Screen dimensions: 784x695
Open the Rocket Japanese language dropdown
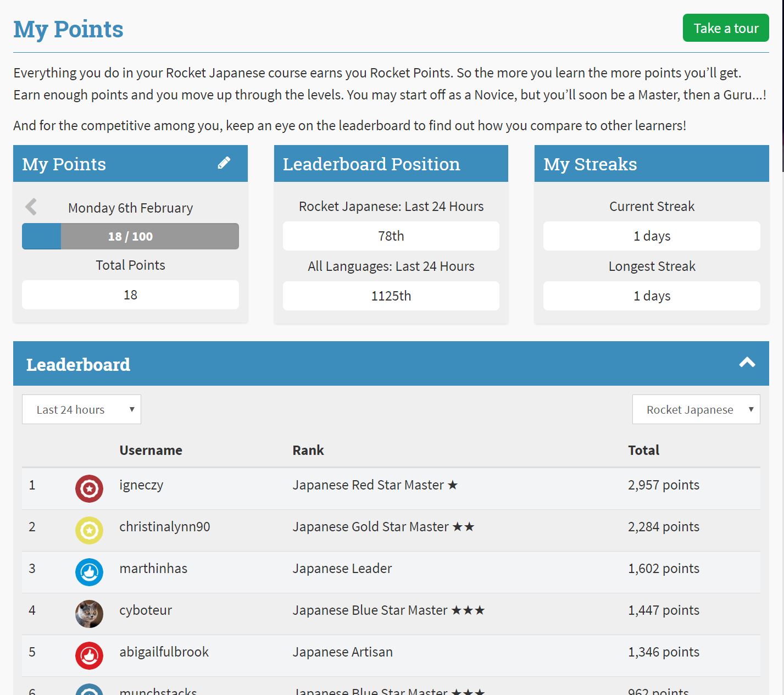(x=696, y=409)
